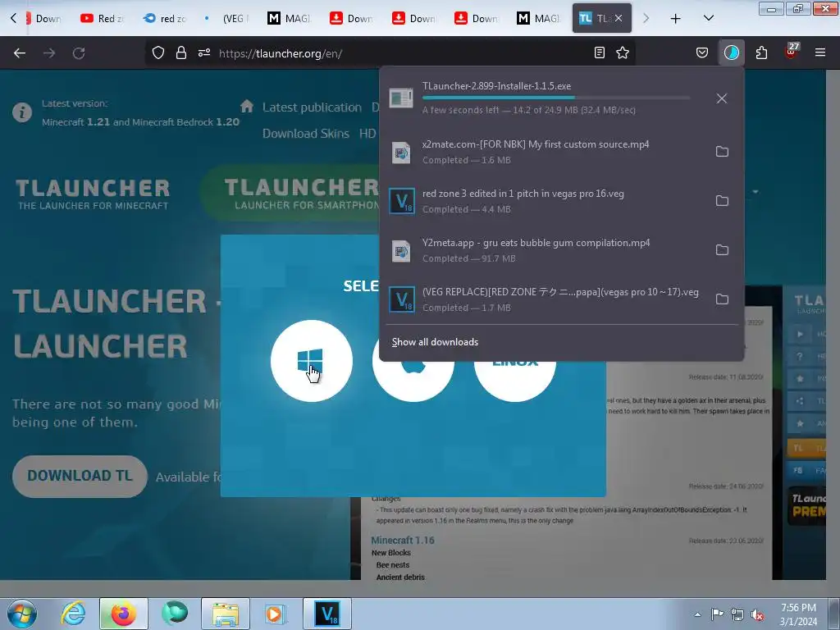Switch to the second 'MAGI' tab
Screen dimensions: 840x630
(x=539, y=18)
